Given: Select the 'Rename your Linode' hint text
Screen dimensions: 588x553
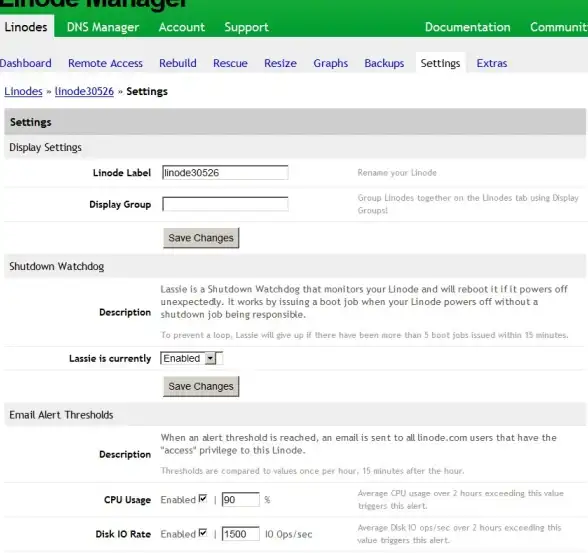Looking at the screenshot, I should tap(397, 172).
